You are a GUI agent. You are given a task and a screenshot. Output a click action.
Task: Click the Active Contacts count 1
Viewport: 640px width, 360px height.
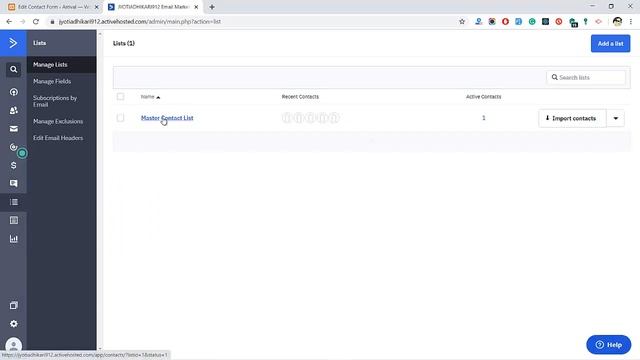[x=484, y=118]
